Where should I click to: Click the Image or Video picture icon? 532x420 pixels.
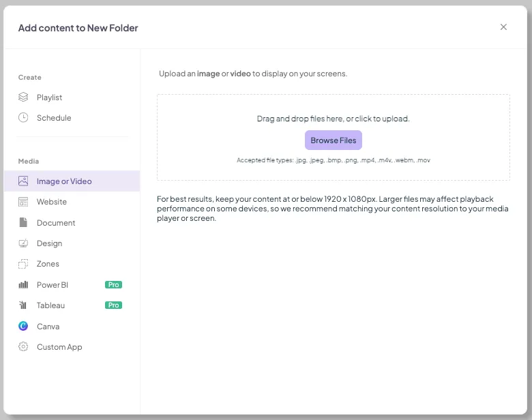click(23, 181)
